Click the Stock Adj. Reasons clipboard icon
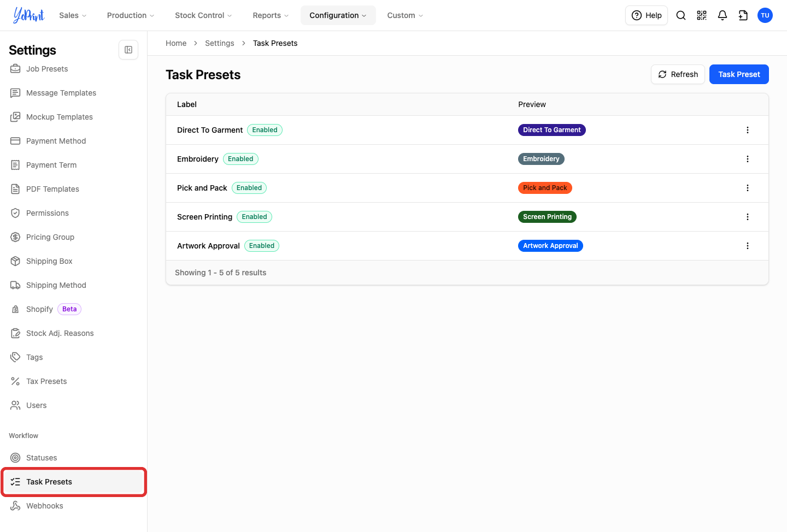The image size is (787, 532). point(15,333)
